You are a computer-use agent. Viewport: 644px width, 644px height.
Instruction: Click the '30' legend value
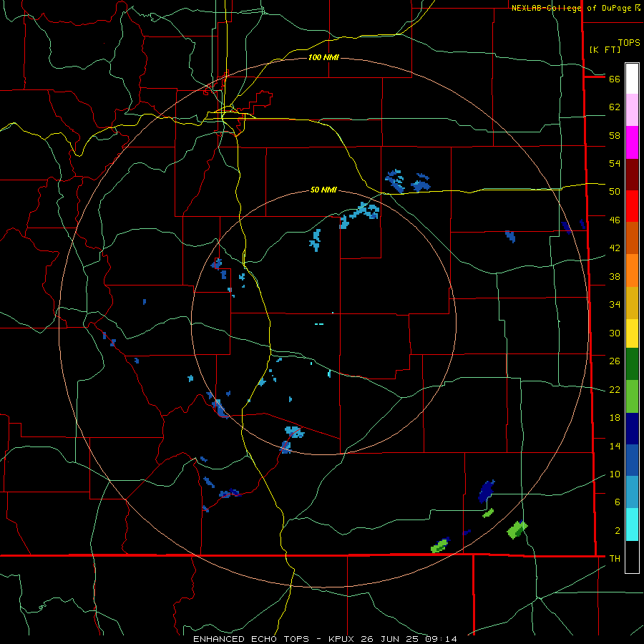click(x=615, y=333)
